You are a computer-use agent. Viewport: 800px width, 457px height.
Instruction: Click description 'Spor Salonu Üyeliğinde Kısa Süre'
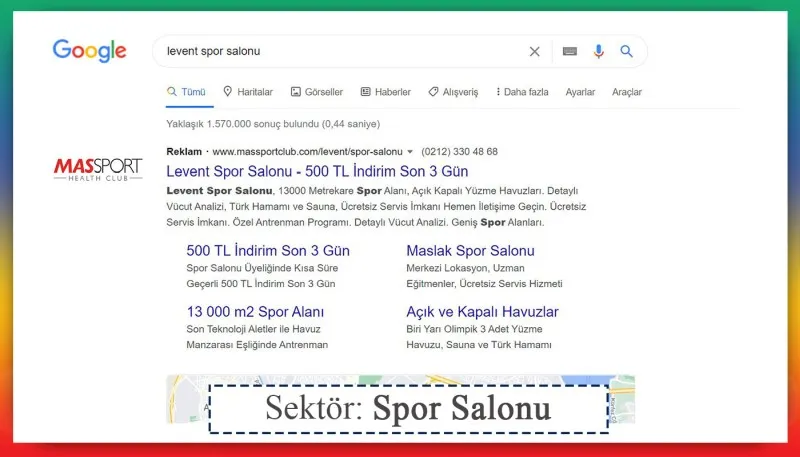(x=262, y=268)
